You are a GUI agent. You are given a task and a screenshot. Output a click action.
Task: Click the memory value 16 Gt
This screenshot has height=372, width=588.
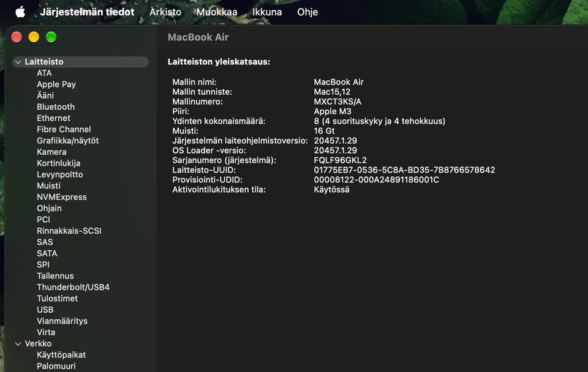325,131
